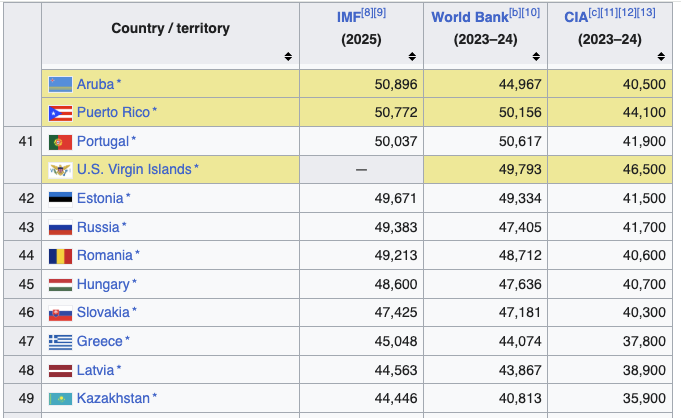Follow the Latvia country link
681x418 pixels.
click(x=96, y=371)
